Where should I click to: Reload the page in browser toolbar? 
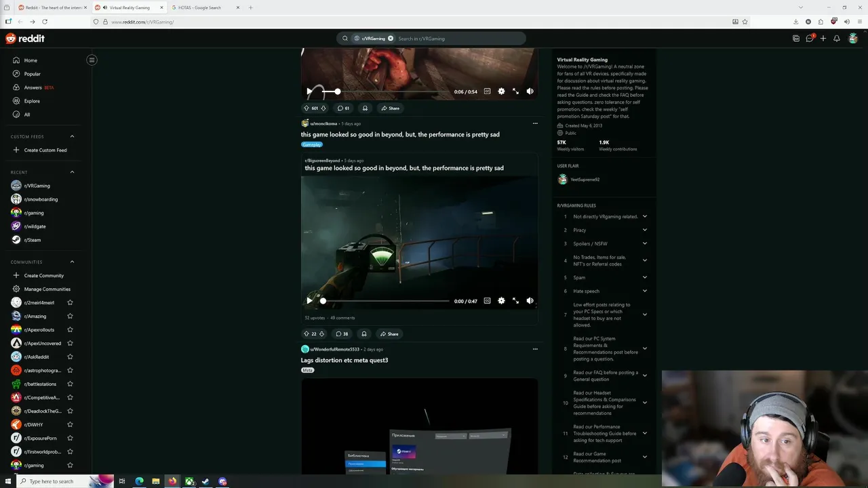point(45,22)
